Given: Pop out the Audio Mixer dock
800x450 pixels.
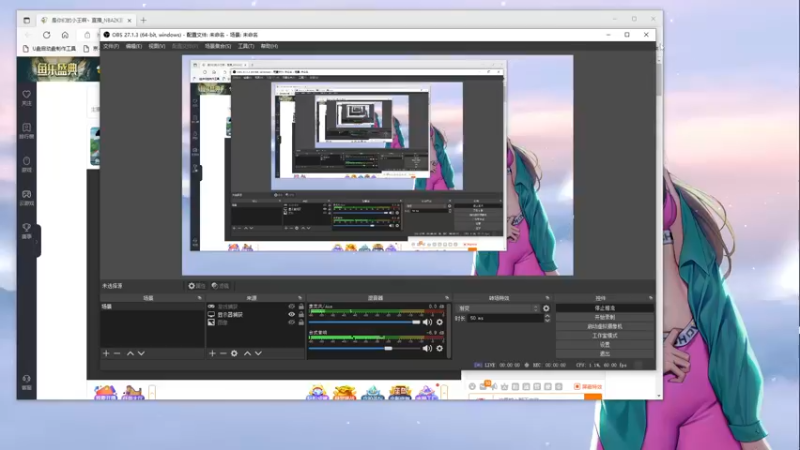Looking at the screenshot, I should 447,298.
